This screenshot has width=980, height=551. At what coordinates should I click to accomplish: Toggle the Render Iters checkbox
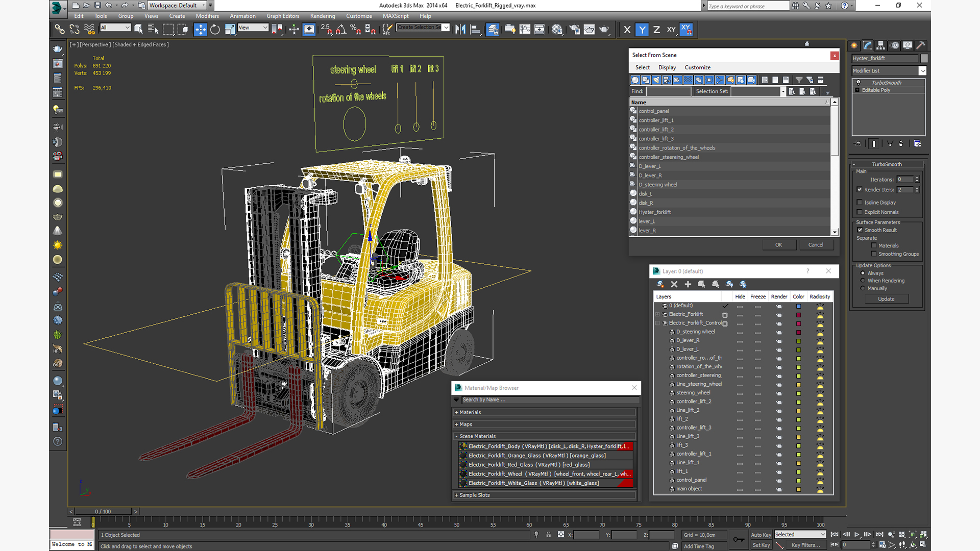(860, 190)
